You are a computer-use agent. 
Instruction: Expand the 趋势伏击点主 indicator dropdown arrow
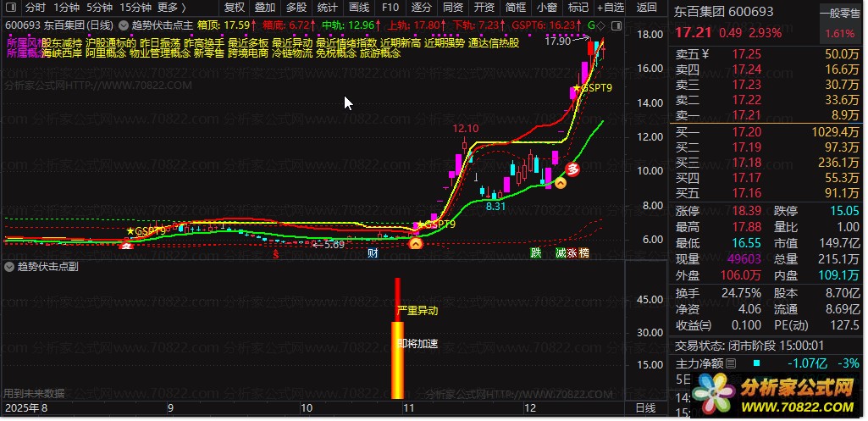tap(122, 25)
